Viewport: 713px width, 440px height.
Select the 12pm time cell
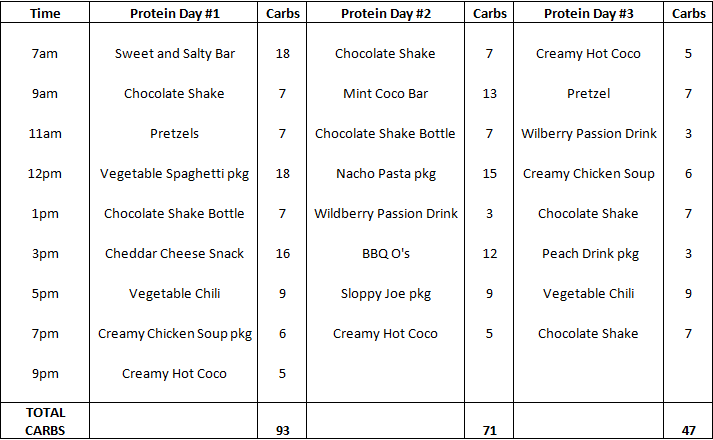click(44, 173)
